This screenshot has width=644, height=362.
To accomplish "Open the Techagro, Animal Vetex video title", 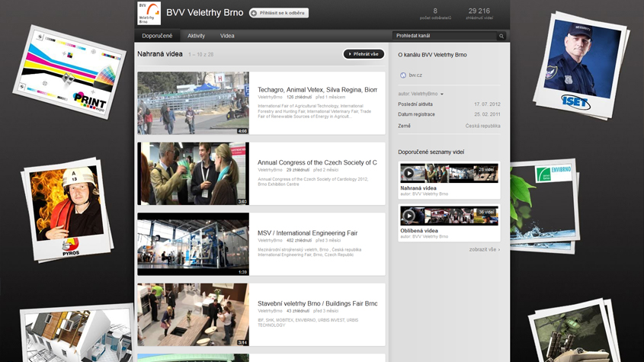I will tap(317, 90).
